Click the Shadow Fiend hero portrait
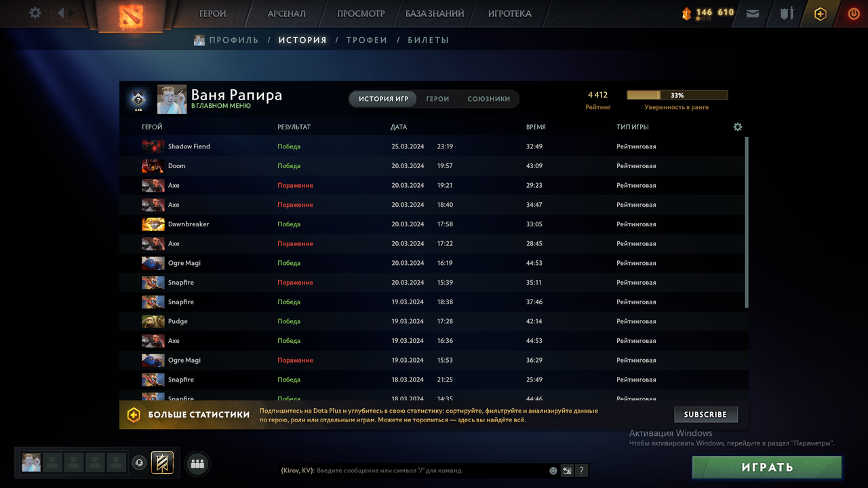Viewport: 868px width, 488px height. point(153,146)
